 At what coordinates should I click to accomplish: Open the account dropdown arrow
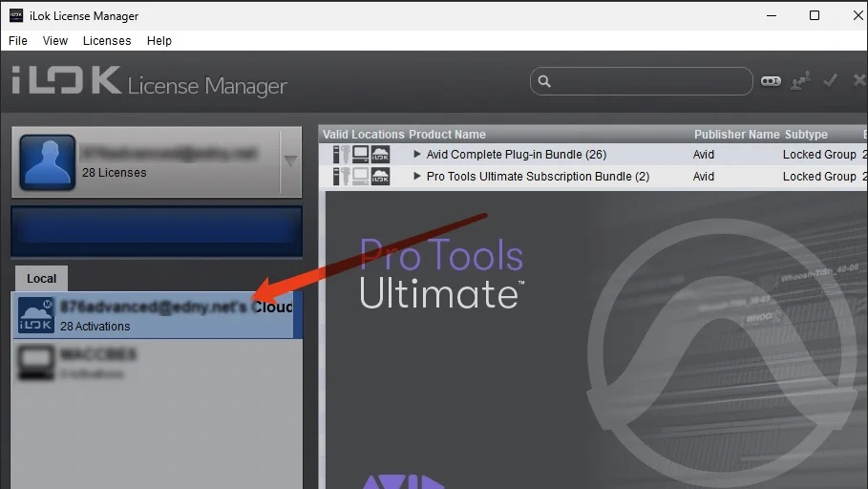tap(290, 161)
